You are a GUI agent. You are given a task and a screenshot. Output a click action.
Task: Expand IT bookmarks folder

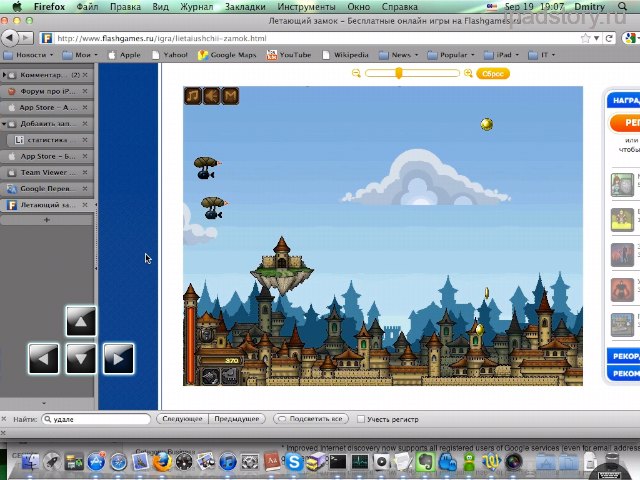pos(541,55)
